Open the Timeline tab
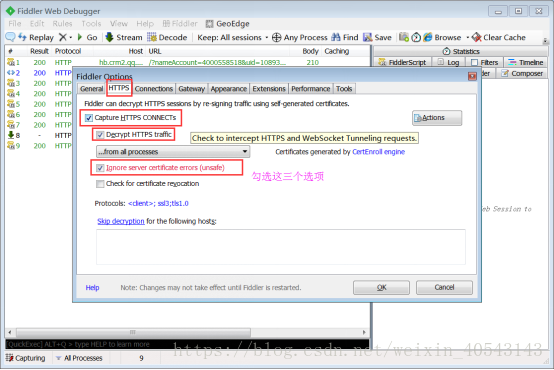The width and height of the screenshot is (554, 370). pyautogui.click(x=526, y=62)
